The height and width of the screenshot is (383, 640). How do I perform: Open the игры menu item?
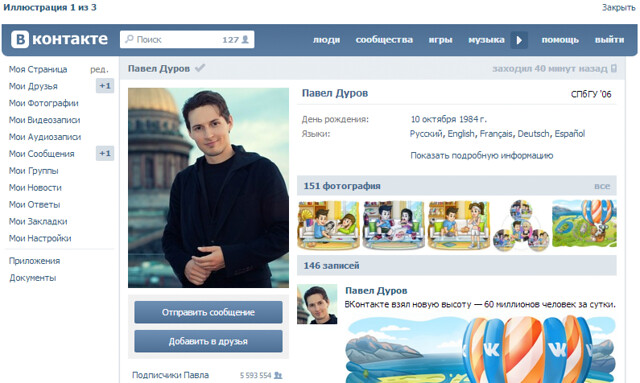(440, 40)
